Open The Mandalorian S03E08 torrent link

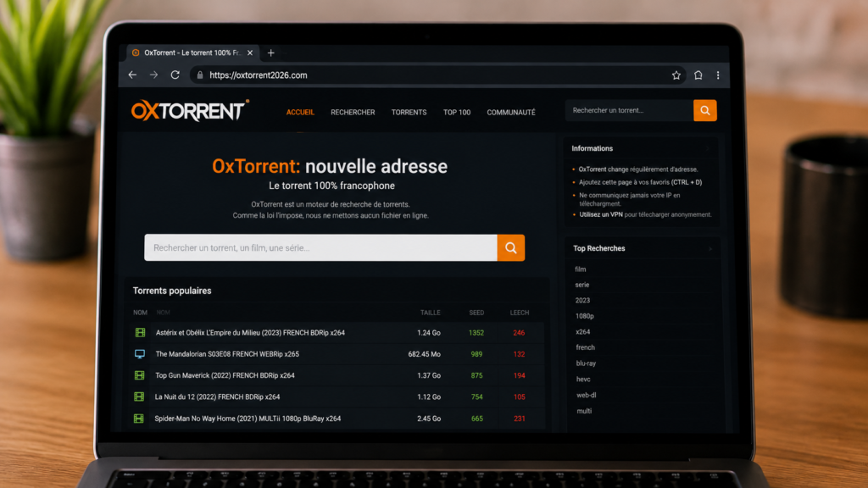[x=227, y=354]
